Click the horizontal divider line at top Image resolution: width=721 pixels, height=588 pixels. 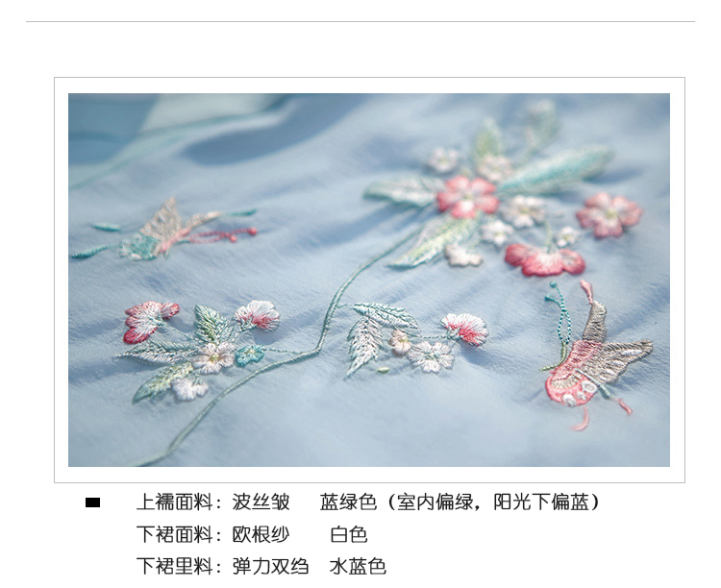pos(360,21)
